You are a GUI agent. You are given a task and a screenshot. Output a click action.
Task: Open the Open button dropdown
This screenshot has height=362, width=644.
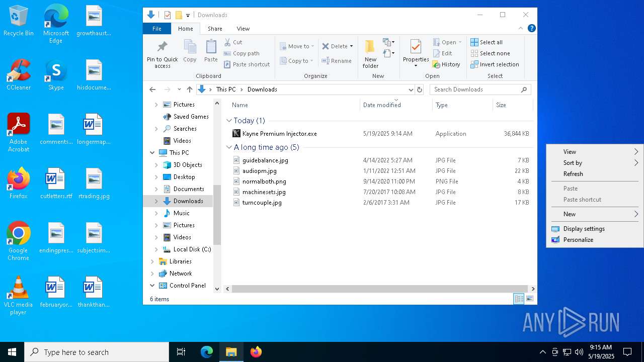[x=460, y=42]
